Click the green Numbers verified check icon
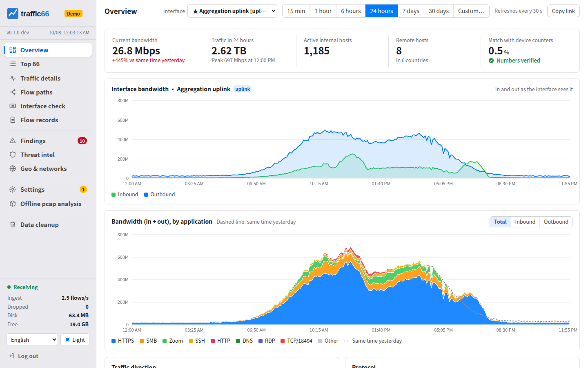 [491, 61]
